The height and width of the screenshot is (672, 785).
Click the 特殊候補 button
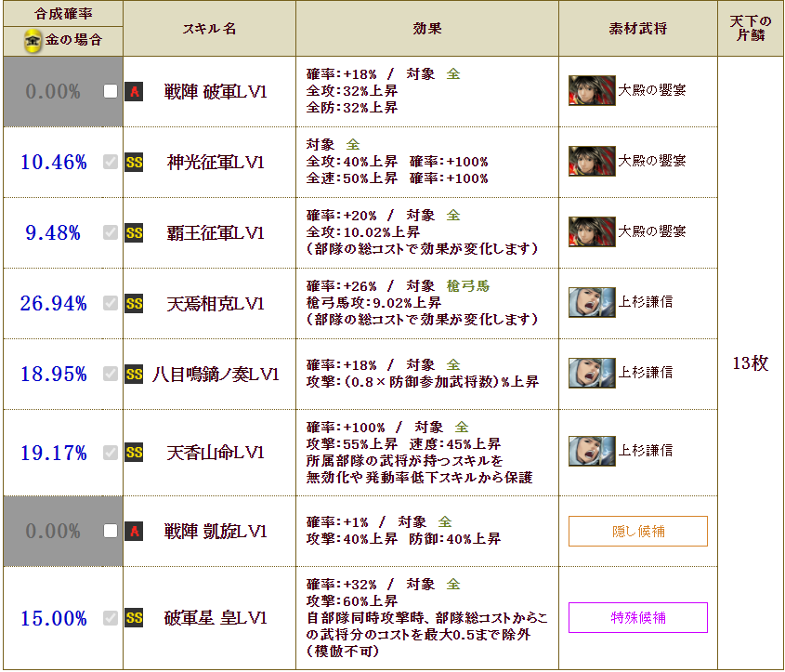click(x=638, y=618)
